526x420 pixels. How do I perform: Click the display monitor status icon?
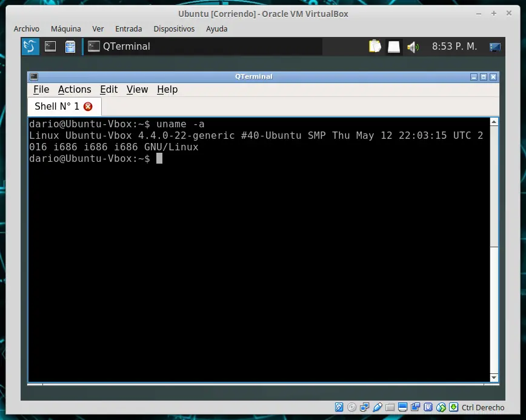402,407
